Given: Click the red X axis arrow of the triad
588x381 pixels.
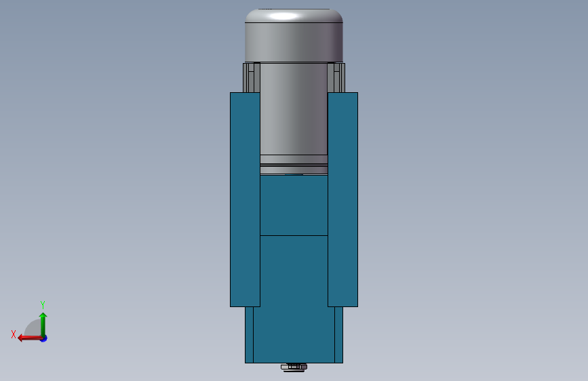Looking at the screenshot, I should click(x=30, y=338).
